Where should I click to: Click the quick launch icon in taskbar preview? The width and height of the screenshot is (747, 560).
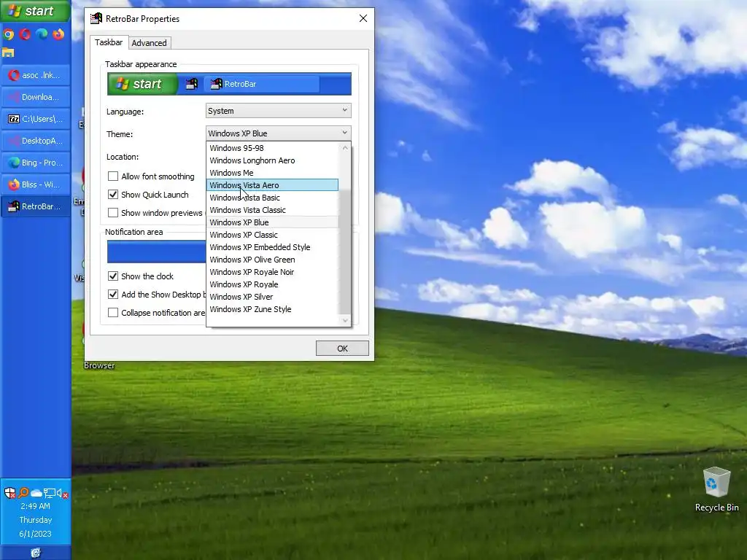[192, 85]
